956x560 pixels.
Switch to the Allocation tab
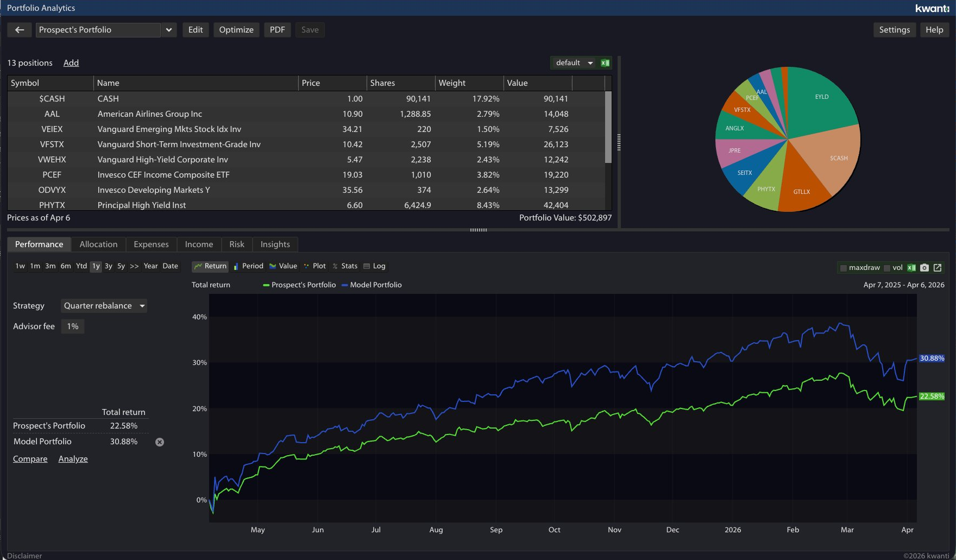tap(98, 244)
